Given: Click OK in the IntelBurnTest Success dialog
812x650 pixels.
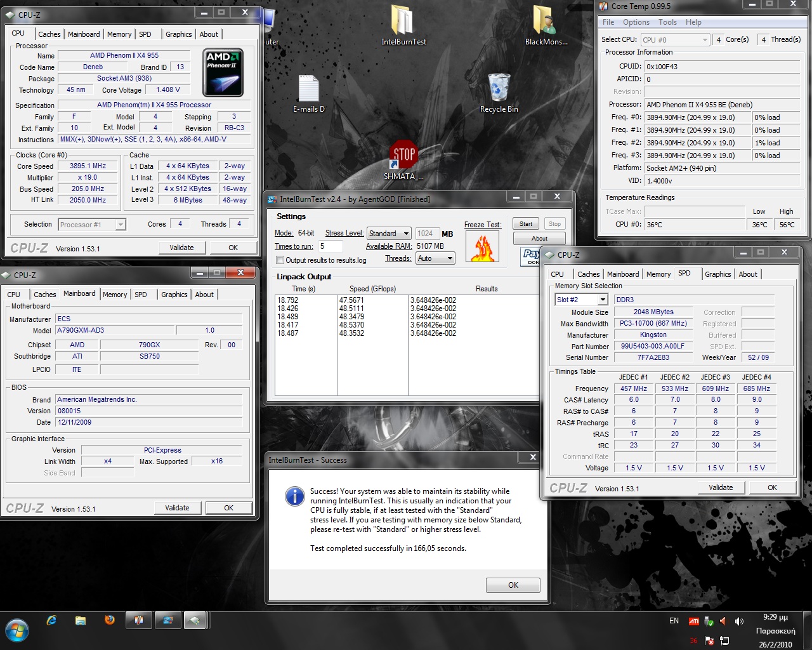Looking at the screenshot, I should (x=513, y=585).
